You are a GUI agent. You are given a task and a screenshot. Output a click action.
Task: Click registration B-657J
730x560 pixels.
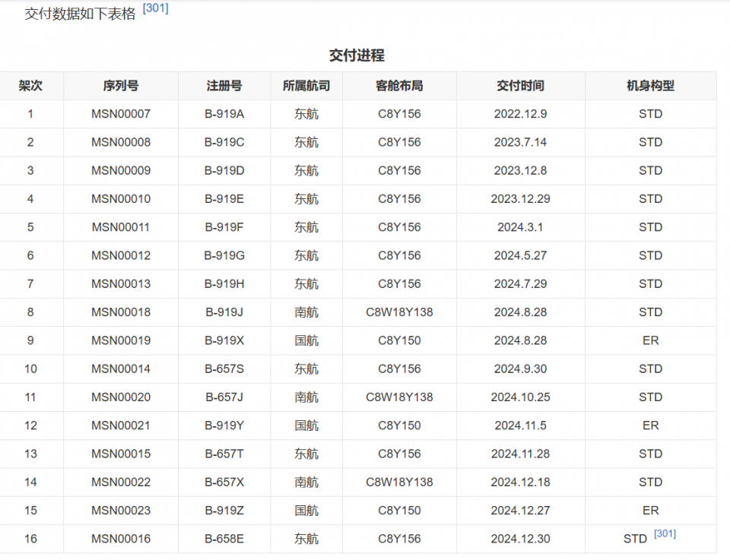point(224,397)
